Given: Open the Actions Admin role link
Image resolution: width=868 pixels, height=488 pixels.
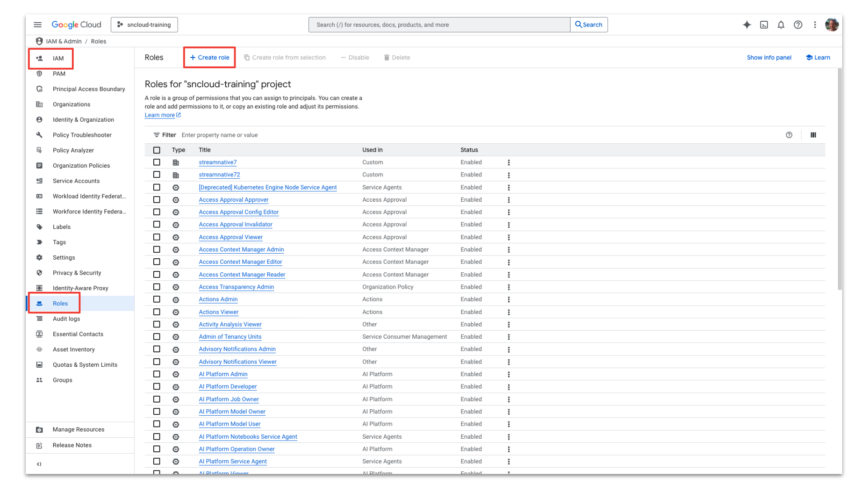Looking at the screenshot, I should pyautogui.click(x=218, y=299).
